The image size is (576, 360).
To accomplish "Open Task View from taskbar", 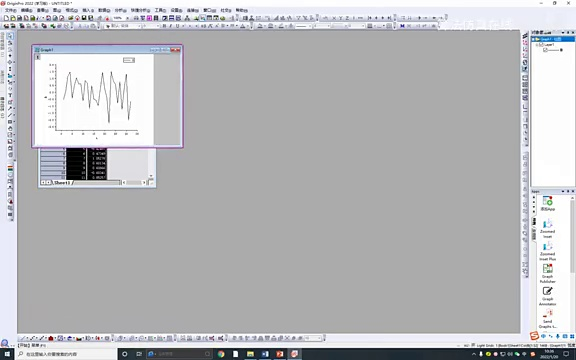I will [139, 354].
